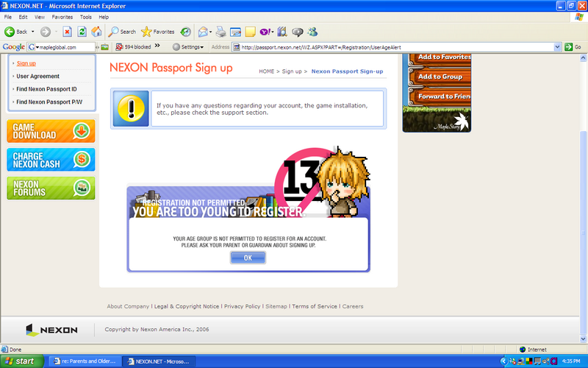Image resolution: width=588 pixels, height=368 pixels.
Task: Open the Privacy Policy footer link
Action: coord(243,306)
